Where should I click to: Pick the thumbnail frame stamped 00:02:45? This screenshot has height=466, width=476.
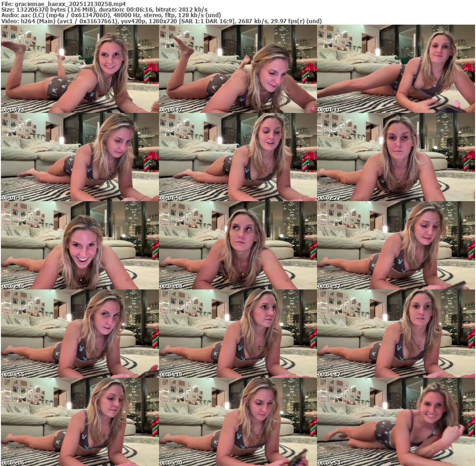click(x=80, y=245)
